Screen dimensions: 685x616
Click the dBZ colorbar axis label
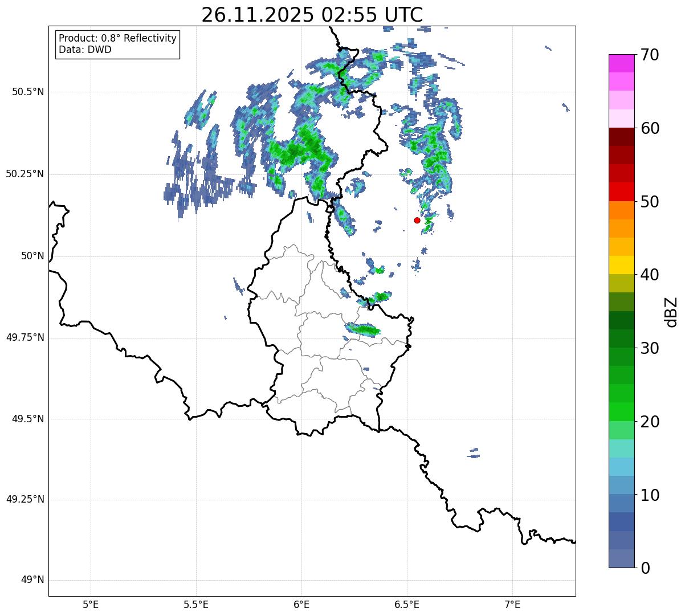pyautogui.click(x=671, y=312)
